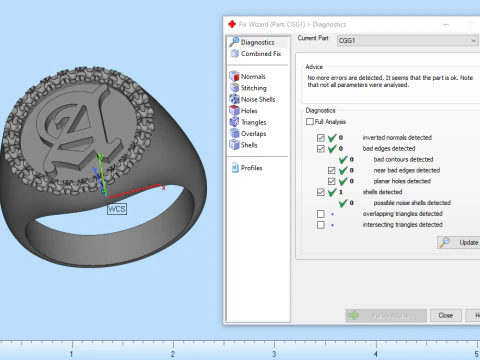Image resolution: width=480 pixels, height=360 pixels.
Task: Minimize the Fix Wizard dialog
Action: click(x=446, y=24)
